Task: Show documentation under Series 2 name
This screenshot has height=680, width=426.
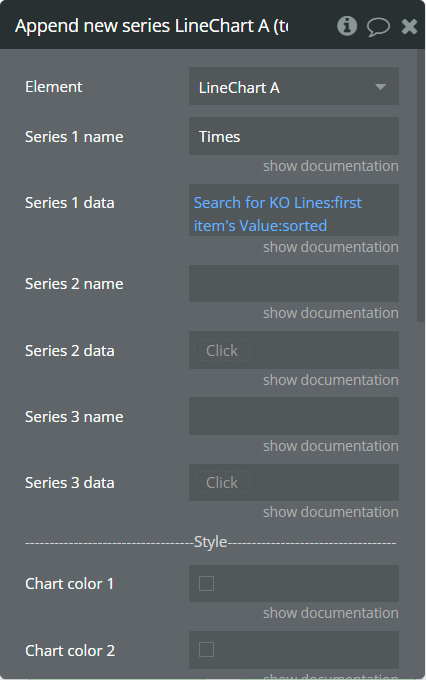Action: (331, 313)
